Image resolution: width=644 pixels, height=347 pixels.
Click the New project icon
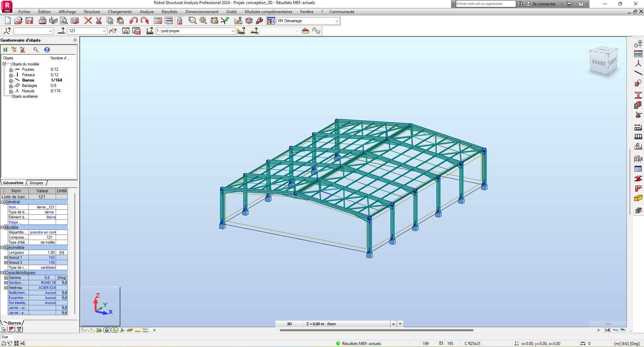tap(8, 21)
